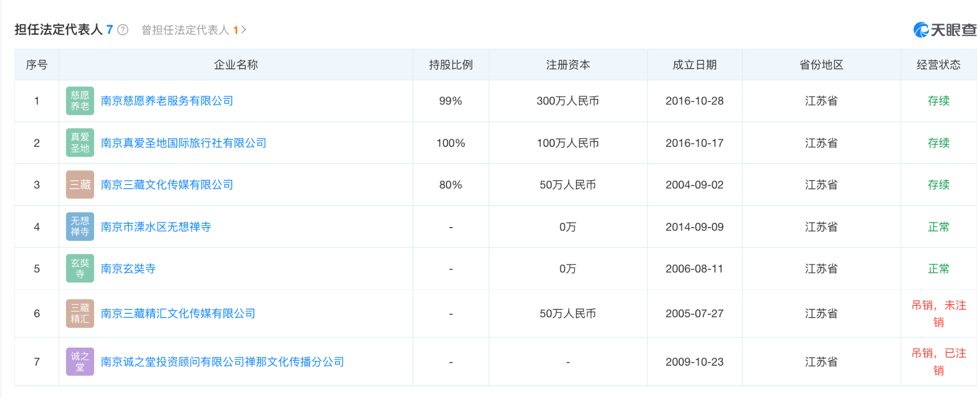This screenshot has width=980, height=398.
Task: Open 南京市溧水区无想禅寺 link
Action: (x=156, y=227)
